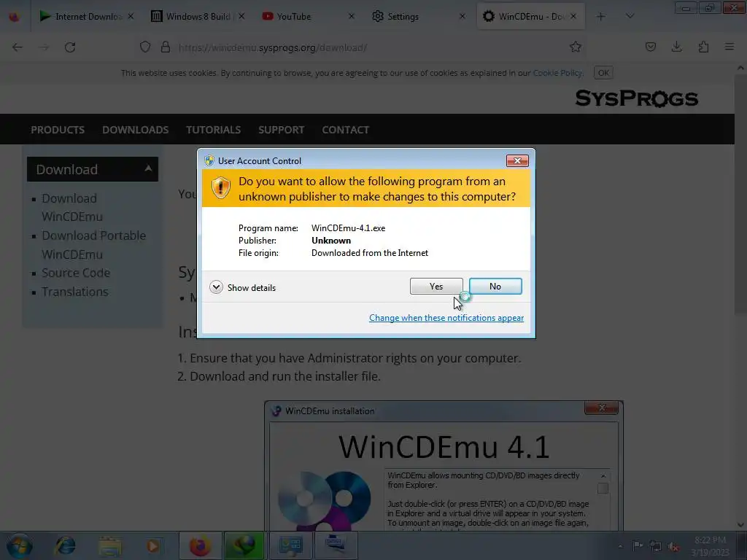The height and width of the screenshot is (560, 747).
Task: Open Download Portable WinCDEmu link
Action: (x=93, y=245)
